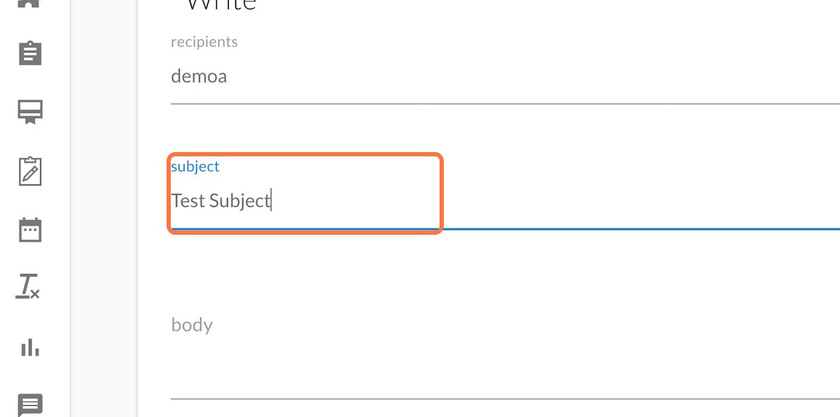This screenshot has width=840, height=417.
Task: Click the grey recipients label
Action: pos(204,42)
